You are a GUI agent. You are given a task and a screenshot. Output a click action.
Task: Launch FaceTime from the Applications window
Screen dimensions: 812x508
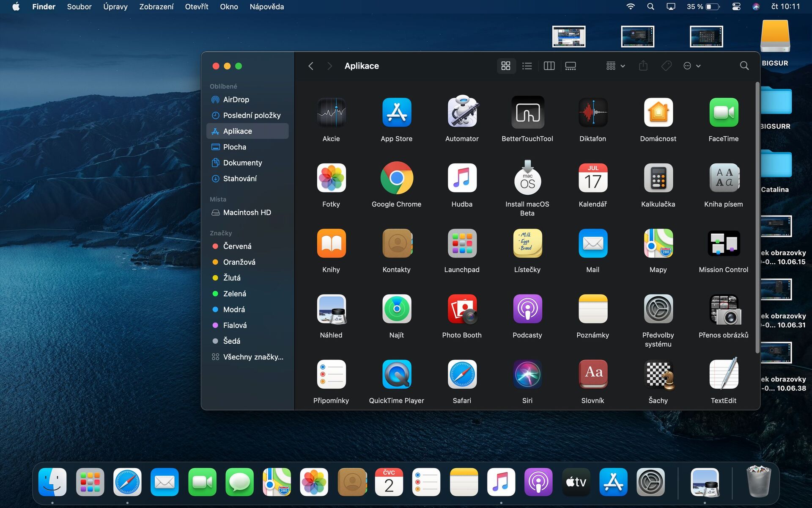click(723, 113)
